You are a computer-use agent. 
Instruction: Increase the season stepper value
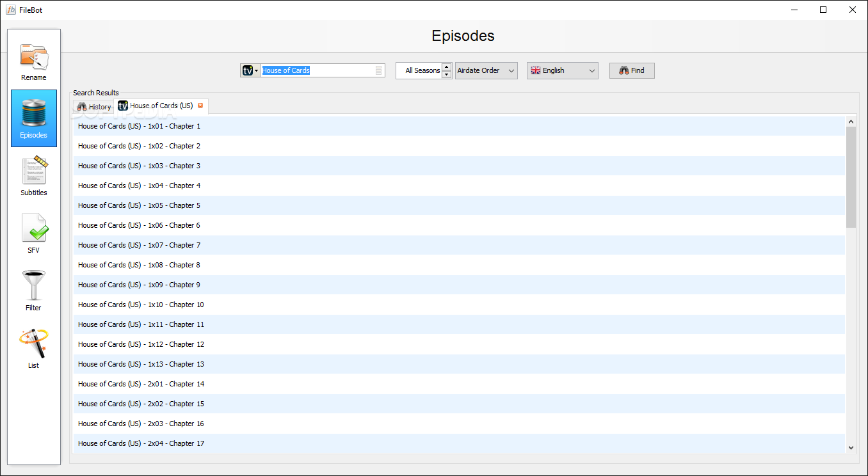[x=446, y=67]
